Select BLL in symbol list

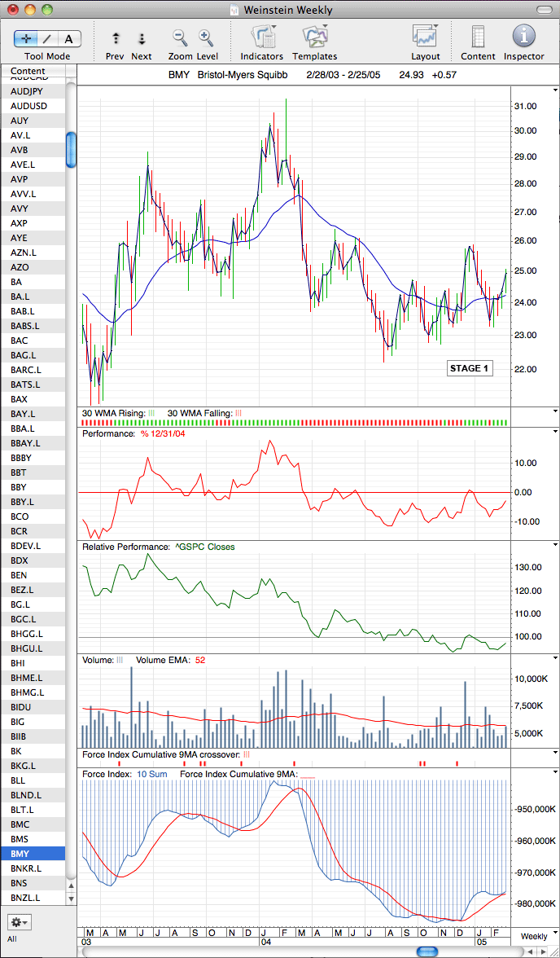pos(33,780)
